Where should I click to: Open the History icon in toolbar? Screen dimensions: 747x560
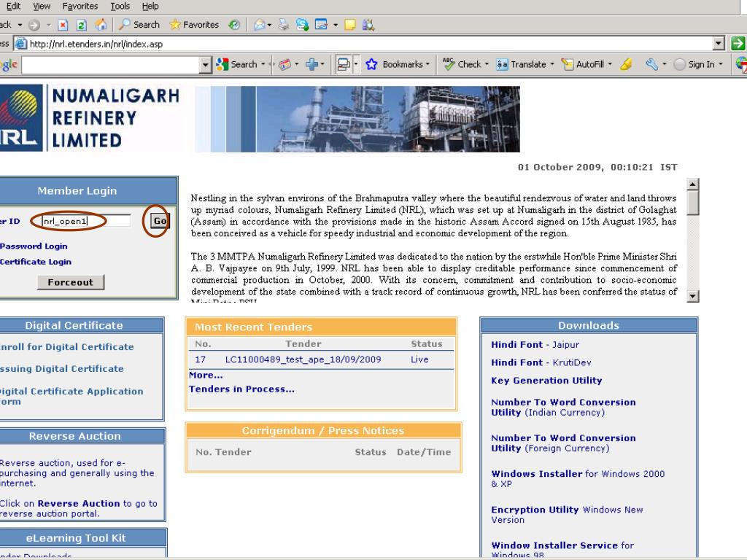click(234, 25)
